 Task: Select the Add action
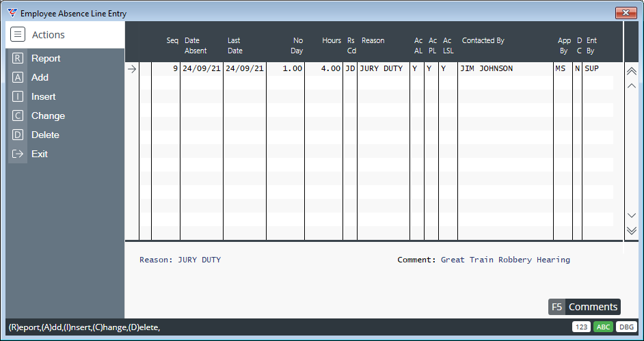pos(40,77)
